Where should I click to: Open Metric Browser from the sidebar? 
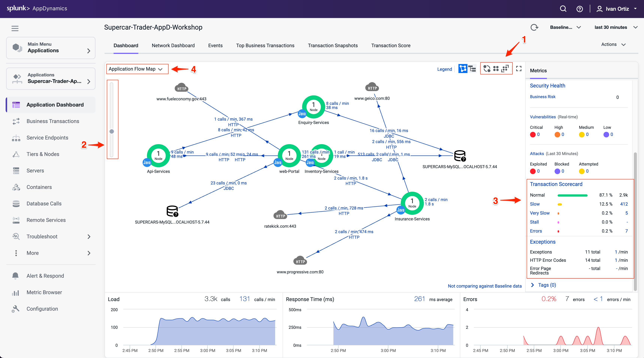(x=44, y=292)
